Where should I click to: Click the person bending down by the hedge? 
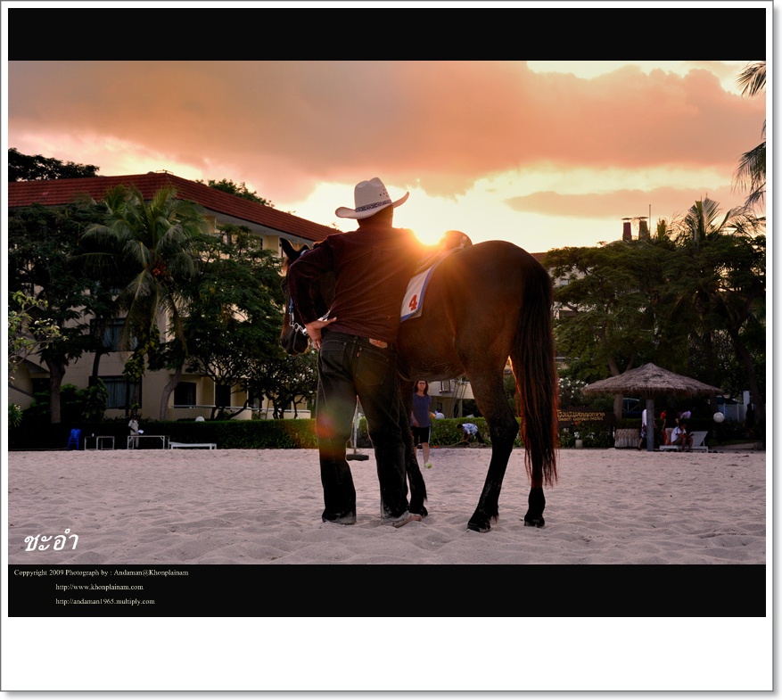(x=468, y=432)
